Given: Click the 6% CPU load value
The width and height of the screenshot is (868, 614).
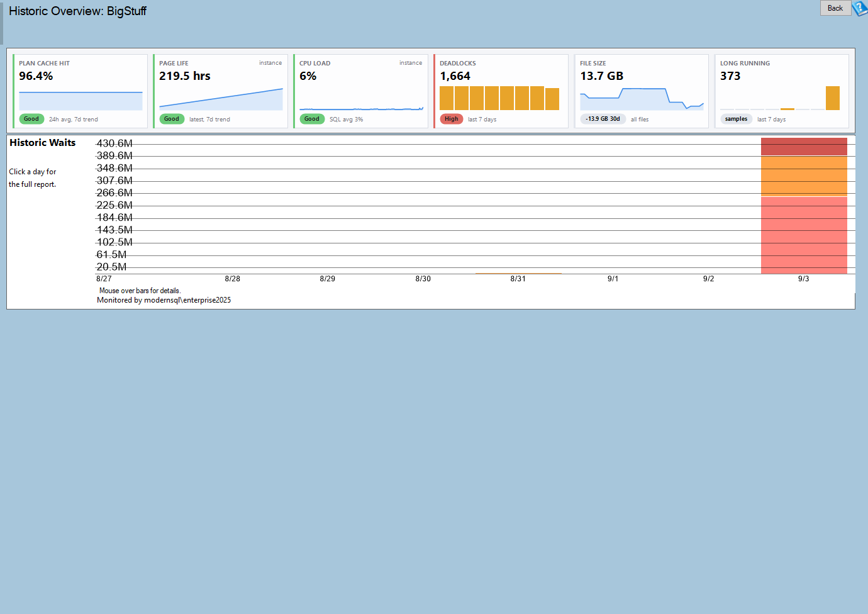Looking at the screenshot, I should (x=308, y=76).
